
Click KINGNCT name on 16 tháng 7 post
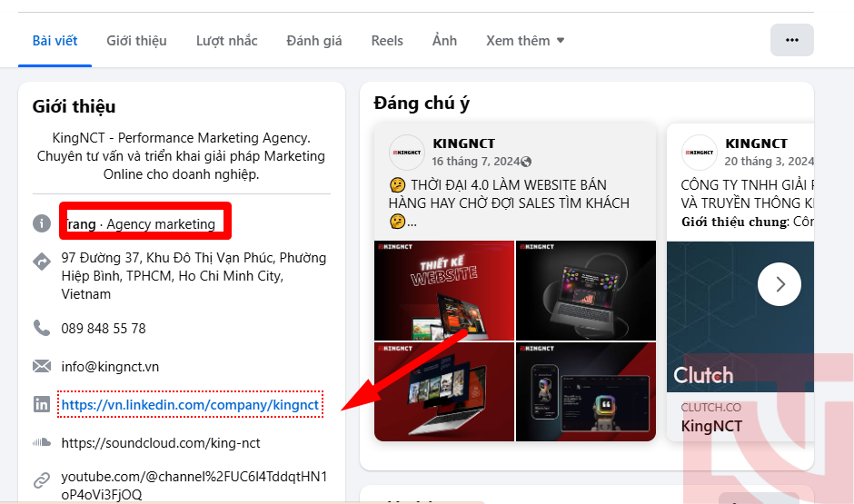point(463,143)
